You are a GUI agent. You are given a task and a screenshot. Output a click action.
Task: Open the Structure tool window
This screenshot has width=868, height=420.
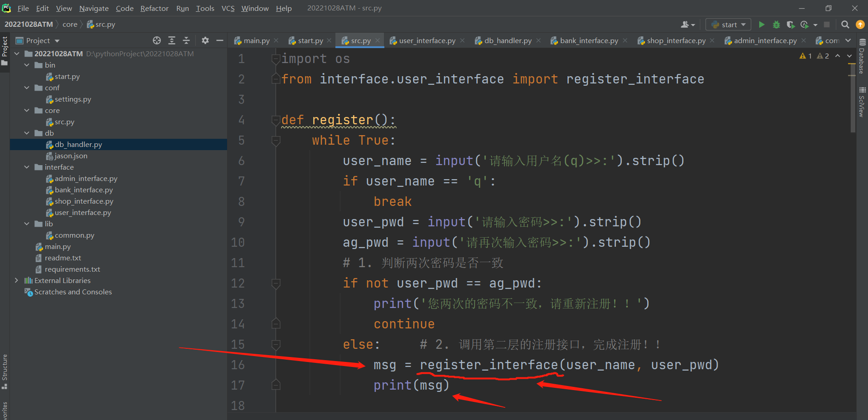(x=5, y=372)
